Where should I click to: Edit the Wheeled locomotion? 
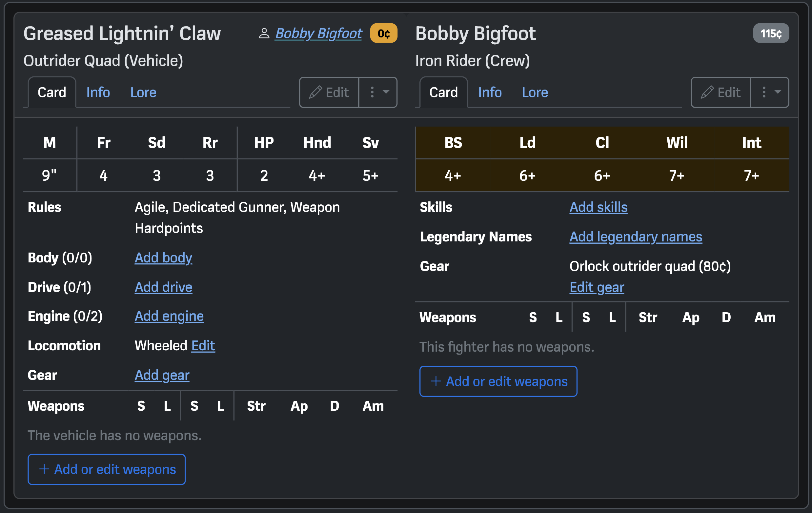[x=203, y=346]
